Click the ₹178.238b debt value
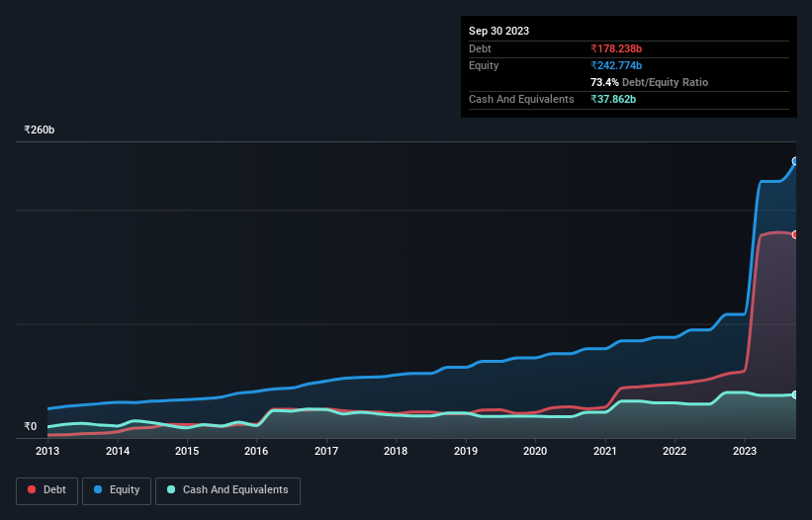Image resolution: width=812 pixels, height=520 pixels. coord(616,48)
